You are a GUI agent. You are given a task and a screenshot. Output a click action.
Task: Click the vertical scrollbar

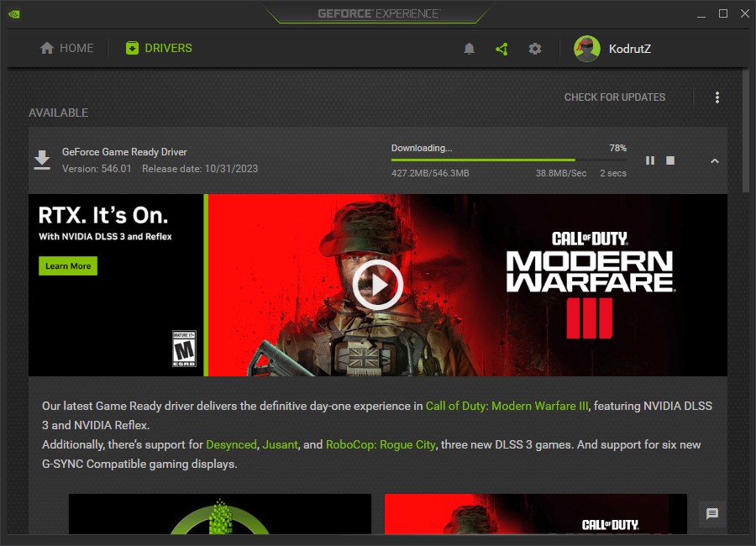(x=746, y=131)
